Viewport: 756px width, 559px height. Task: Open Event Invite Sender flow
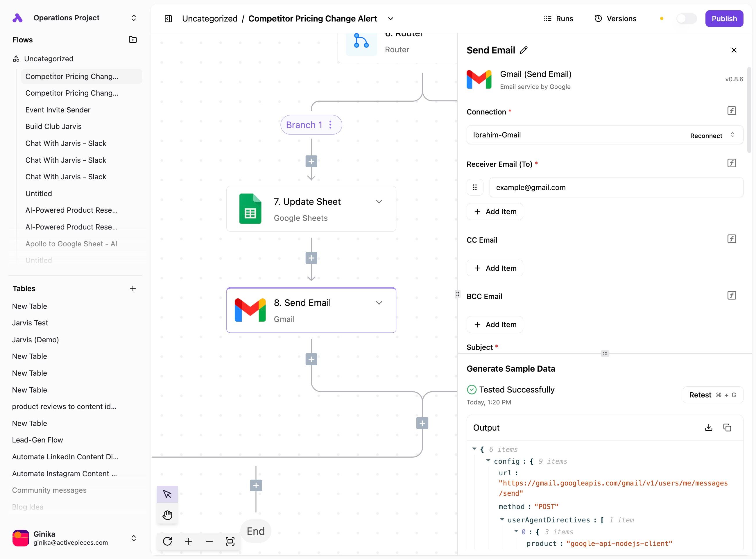(x=58, y=110)
